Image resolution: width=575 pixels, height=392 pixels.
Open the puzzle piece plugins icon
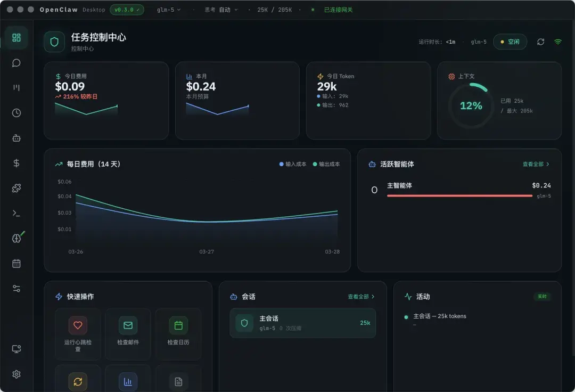click(17, 188)
